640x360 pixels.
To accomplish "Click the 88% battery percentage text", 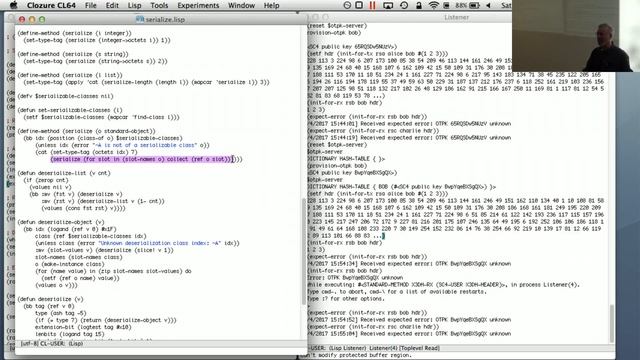I will tap(461, 5).
